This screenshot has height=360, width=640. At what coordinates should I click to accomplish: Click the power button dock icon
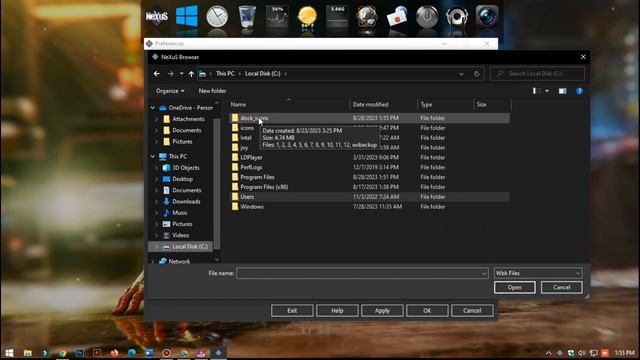(427, 17)
